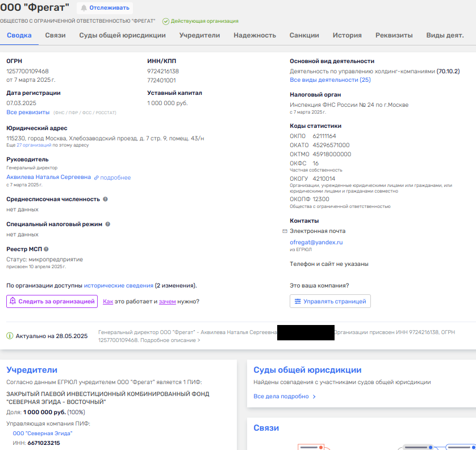This screenshot has width=476, height=450.
Task: Click the bell icon beside Отслеживать
Action: click(84, 8)
